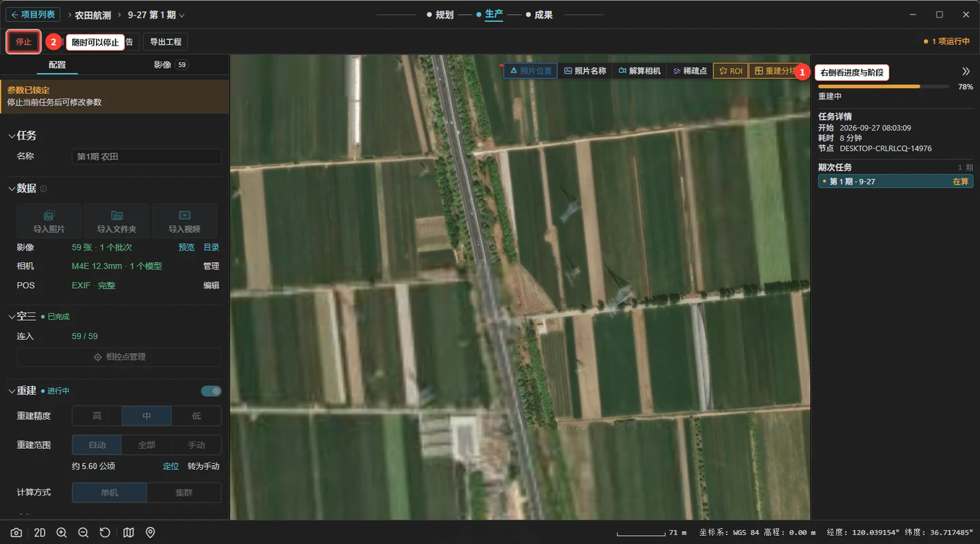
Task: Click the 名称 task name input field
Action: [x=146, y=157]
